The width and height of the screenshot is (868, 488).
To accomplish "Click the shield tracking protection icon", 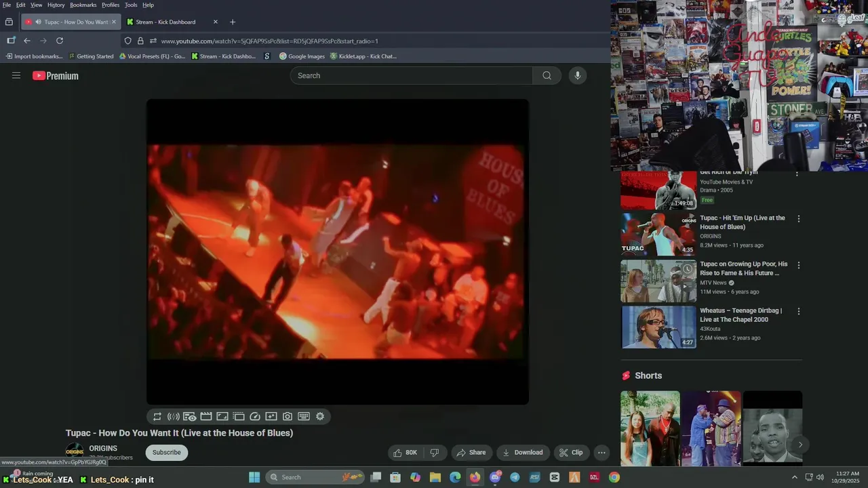I will pos(127,41).
